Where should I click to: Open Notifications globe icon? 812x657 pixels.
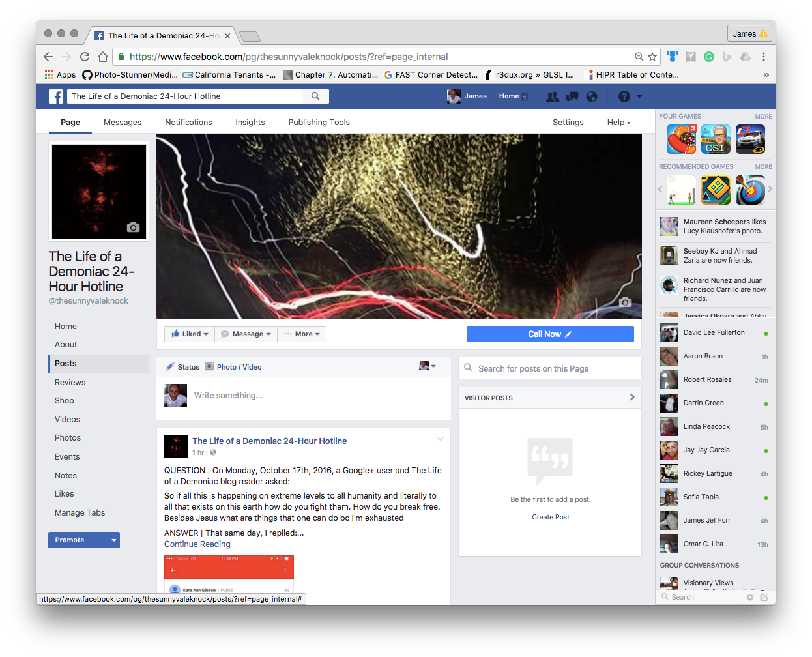pyautogui.click(x=592, y=96)
